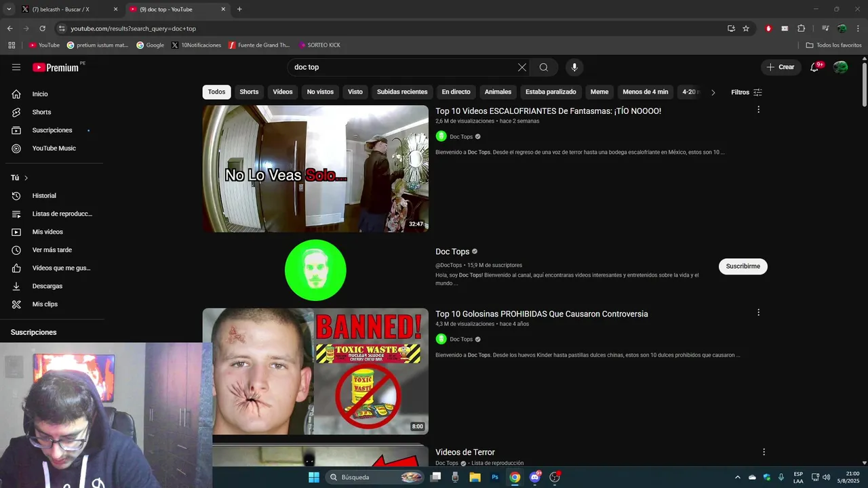Open the SORTEO KICK bookmark
This screenshot has height=488, width=868.
point(319,45)
